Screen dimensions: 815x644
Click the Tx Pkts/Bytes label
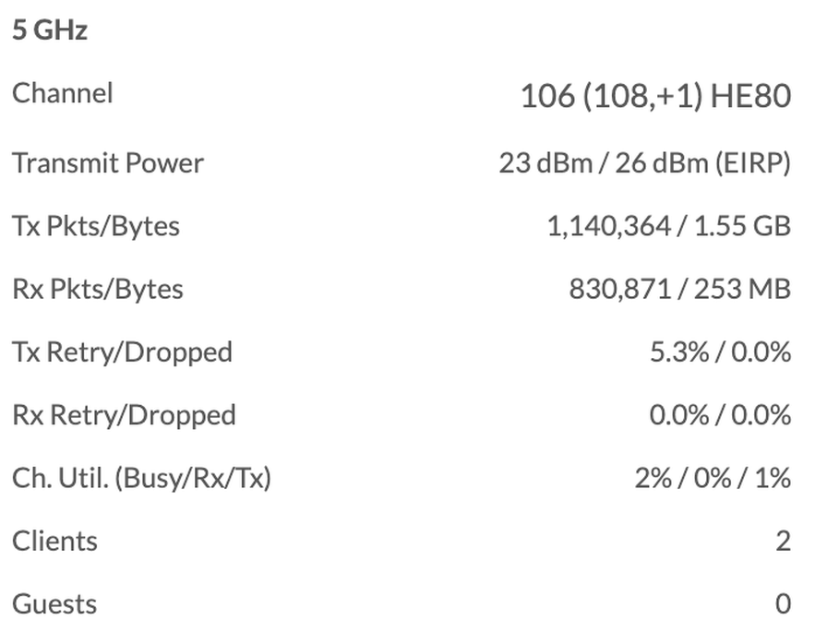96,226
